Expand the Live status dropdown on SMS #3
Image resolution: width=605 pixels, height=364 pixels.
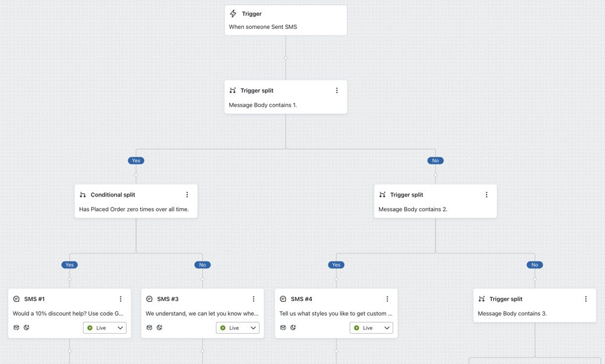[238, 328]
